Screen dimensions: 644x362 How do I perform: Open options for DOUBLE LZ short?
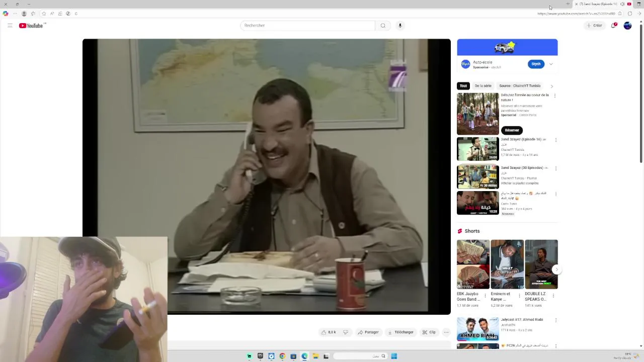(x=553, y=296)
